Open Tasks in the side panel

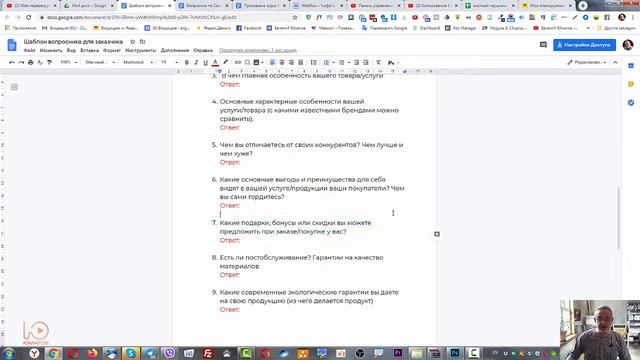(631, 102)
